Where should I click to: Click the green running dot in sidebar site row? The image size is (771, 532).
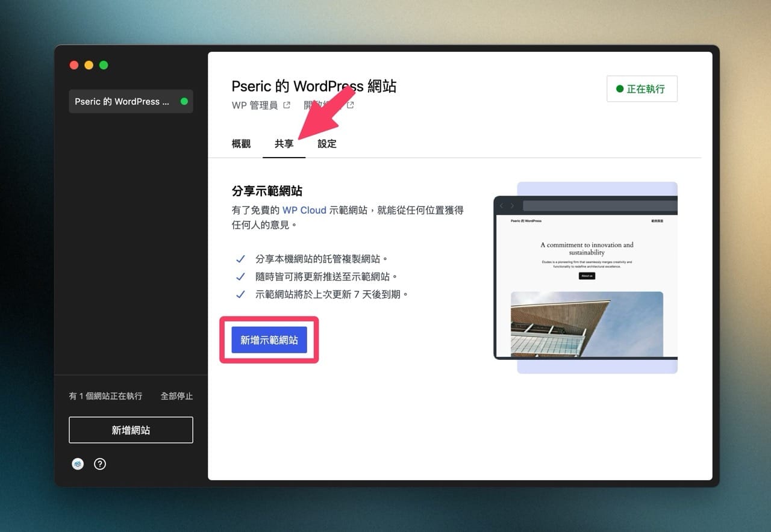point(184,101)
